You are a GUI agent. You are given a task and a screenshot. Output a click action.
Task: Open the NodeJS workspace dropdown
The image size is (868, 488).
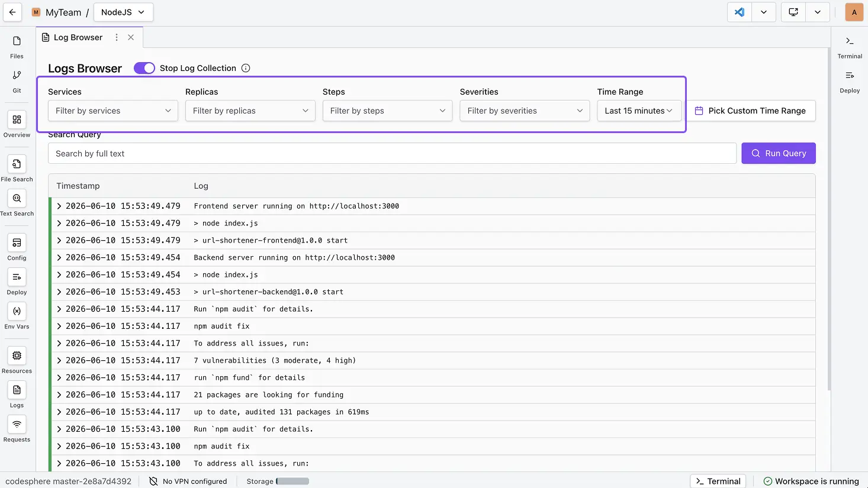(123, 12)
